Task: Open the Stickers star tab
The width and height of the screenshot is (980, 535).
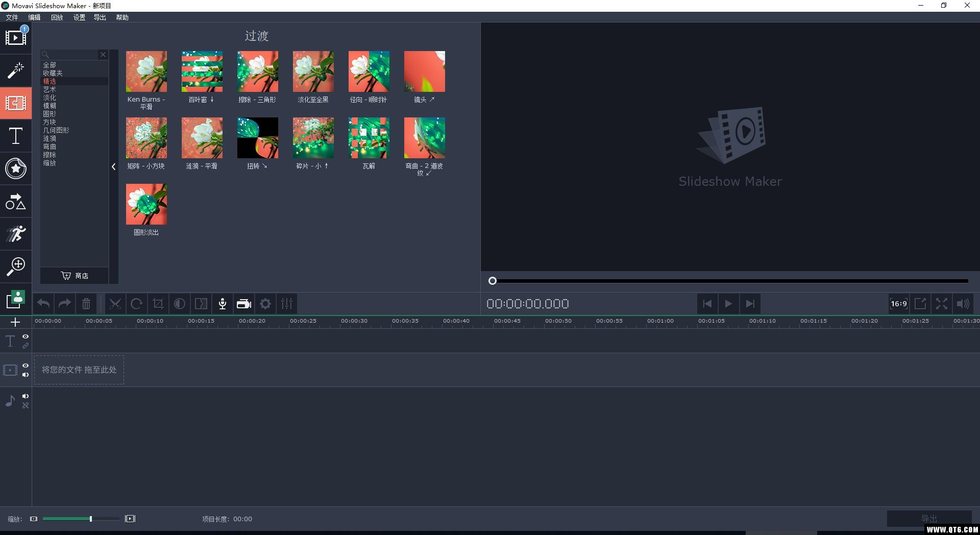Action: 16,168
